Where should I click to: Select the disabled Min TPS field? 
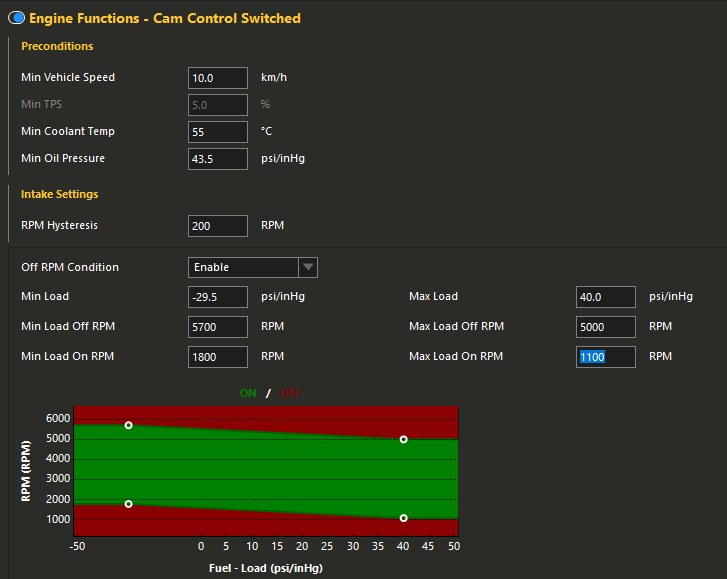click(217, 105)
